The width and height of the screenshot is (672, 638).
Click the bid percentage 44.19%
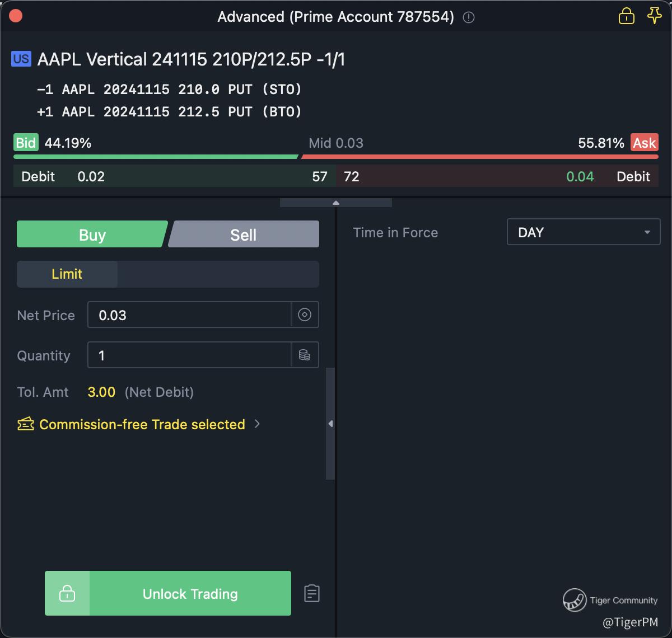68,143
